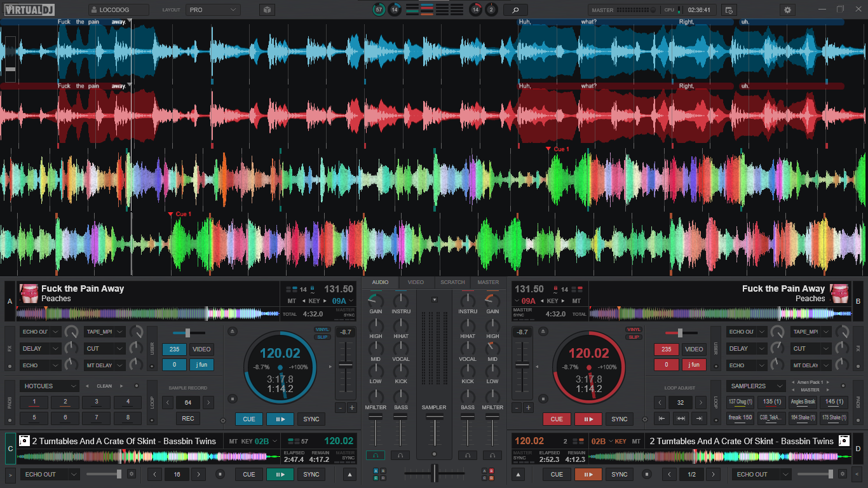Image resolution: width=868 pixels, height=488 pixels.
Task: Halve the loop length on deck A
Action: (168, 403)
